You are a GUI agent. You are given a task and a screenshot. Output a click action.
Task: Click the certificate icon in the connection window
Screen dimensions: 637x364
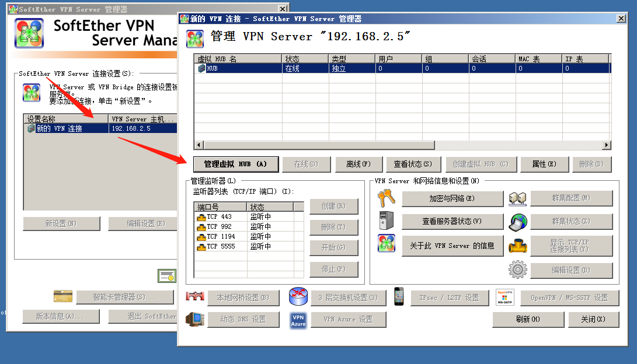(166, 276)
